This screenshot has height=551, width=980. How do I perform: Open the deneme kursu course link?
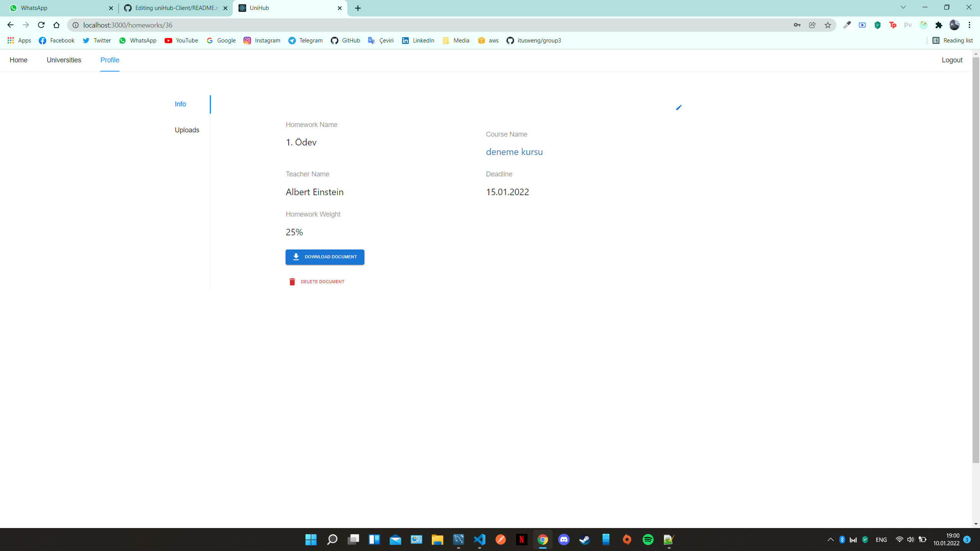coord(514,152)
